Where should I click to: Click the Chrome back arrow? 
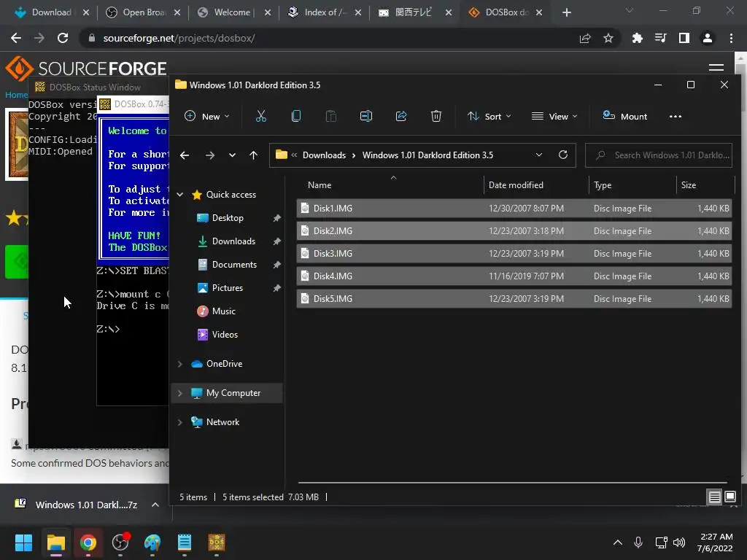point(16,38)
